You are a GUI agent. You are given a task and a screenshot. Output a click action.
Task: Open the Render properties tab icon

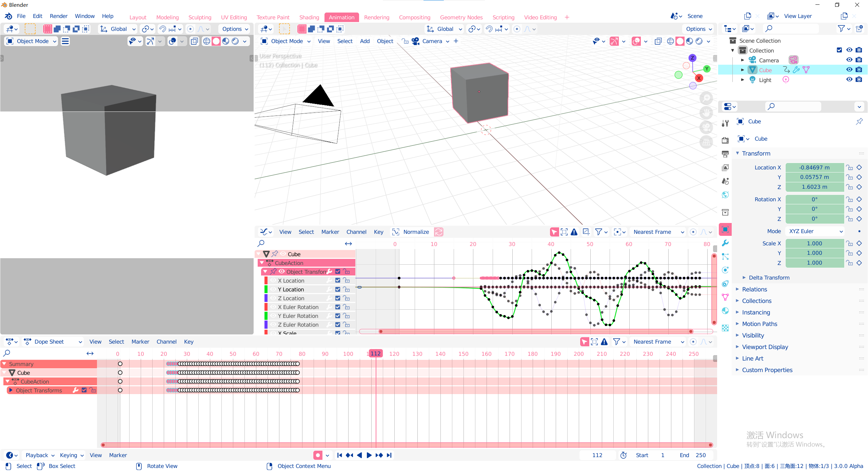coord(725,140)
